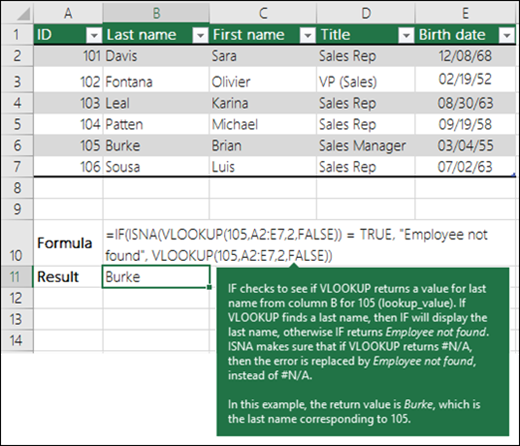Viewport: 520px width, 446px height.
Task: Select column E header
Action: [x=465, y=13]
